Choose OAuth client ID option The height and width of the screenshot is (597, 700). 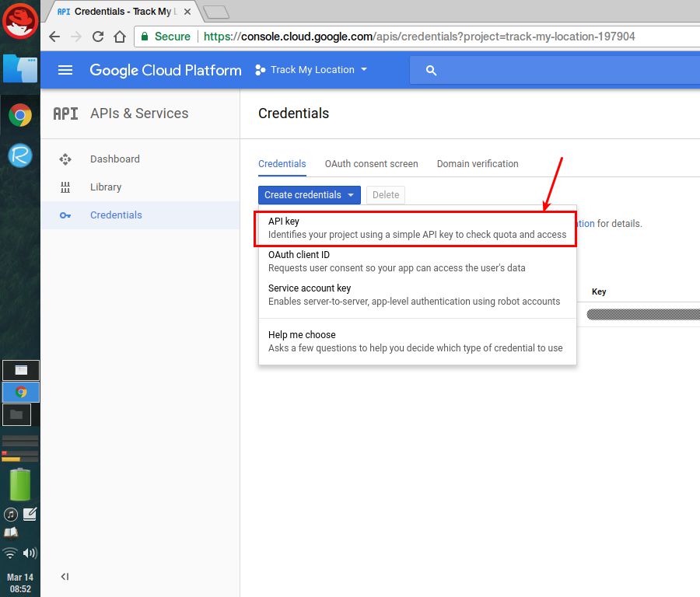[x=417, y=261]
